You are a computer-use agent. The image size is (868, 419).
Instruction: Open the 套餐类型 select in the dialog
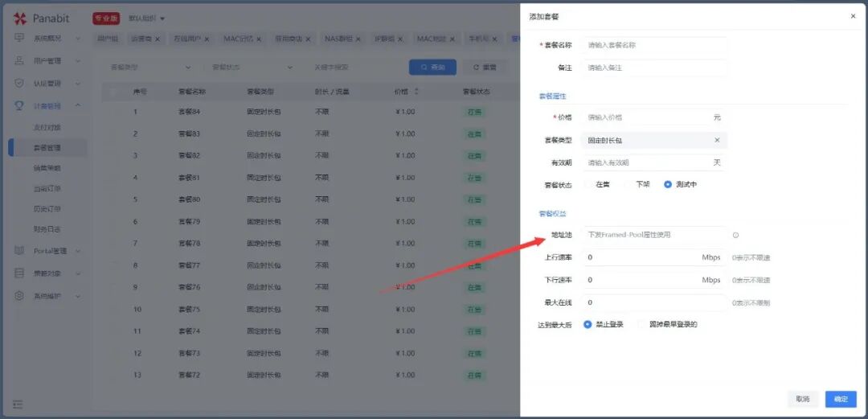pyautogui.click(x=654, y=140)
